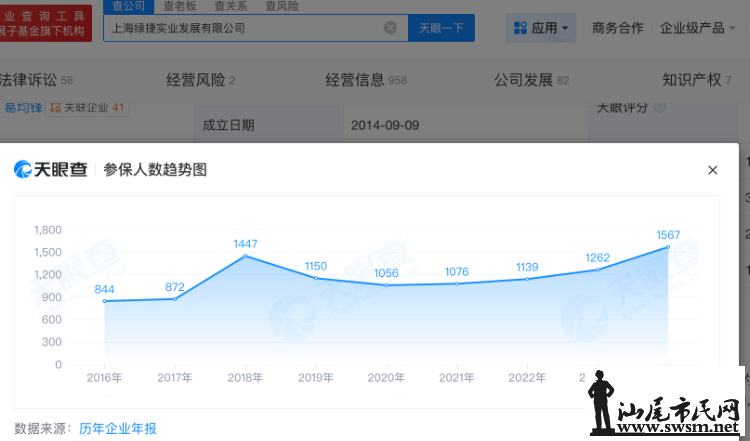Click the 天眼查 logo in popup

click(51, 169)
